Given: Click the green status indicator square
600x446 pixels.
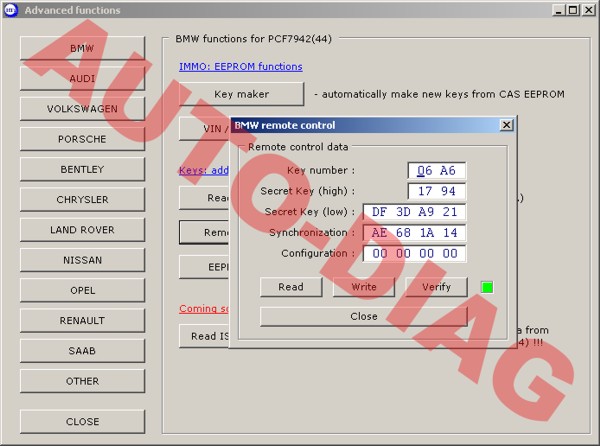Looking at the screenshot, I should pyautogui.click(x=487, y=287).
